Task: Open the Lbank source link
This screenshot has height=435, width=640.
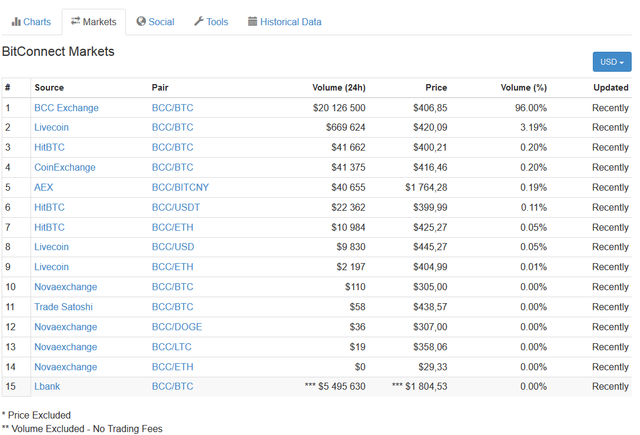Action: pos(47,386)
